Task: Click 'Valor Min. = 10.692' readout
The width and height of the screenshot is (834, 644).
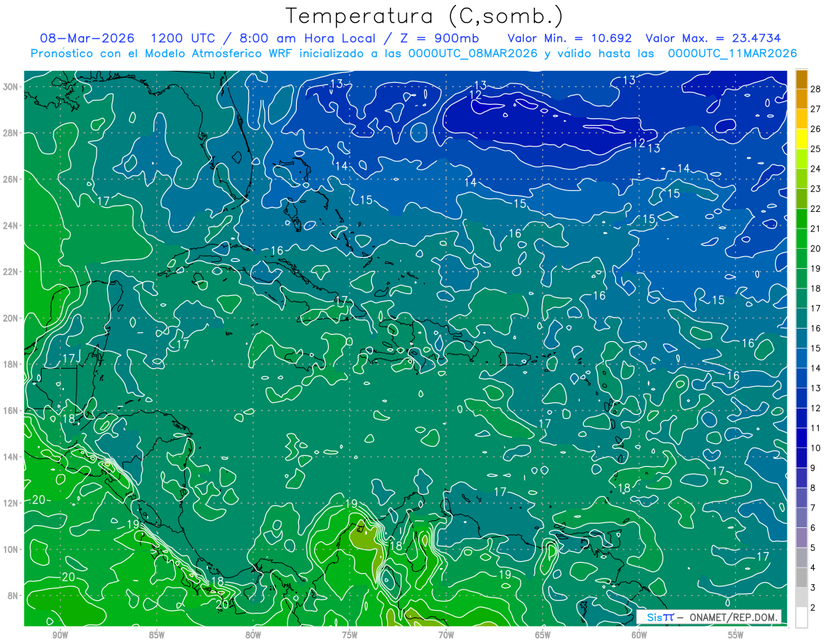Action: (569, 38)
